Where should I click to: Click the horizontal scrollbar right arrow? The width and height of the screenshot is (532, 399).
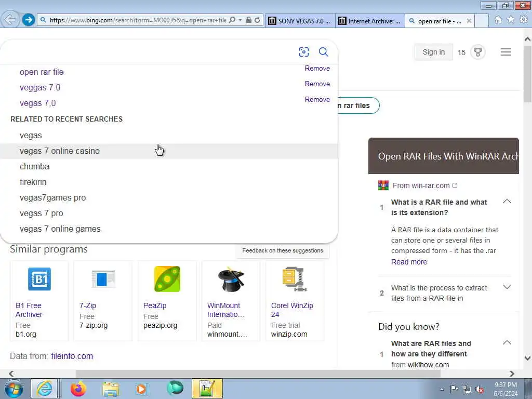click(512, 374)
